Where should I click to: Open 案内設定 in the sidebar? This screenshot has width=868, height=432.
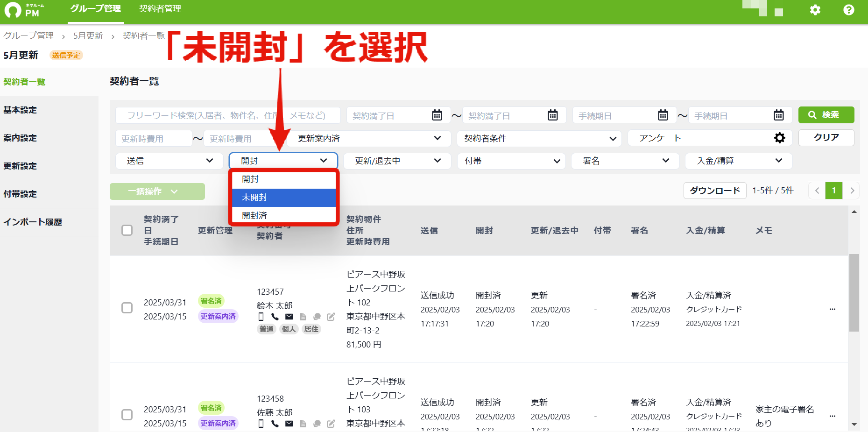(x=49, y=138)
